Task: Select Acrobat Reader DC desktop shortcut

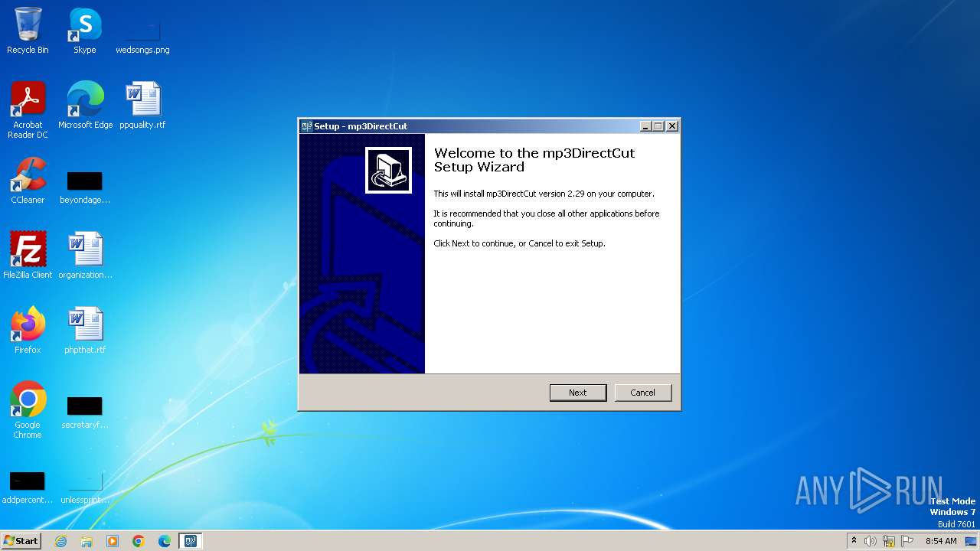Action: (28, 110)
